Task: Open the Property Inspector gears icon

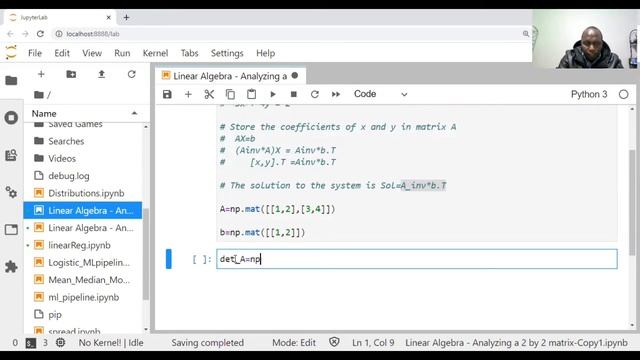Action: point(11,192)
